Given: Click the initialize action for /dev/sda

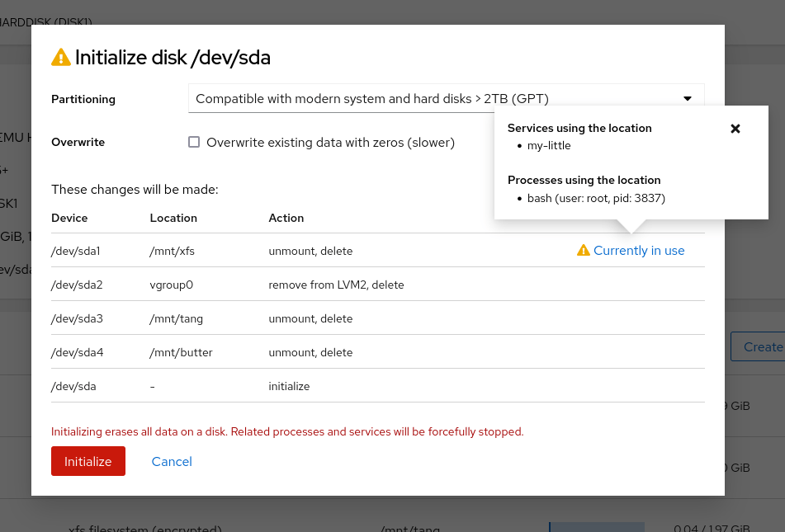Looking at the screenshot, I should click(x=289, y=386).
